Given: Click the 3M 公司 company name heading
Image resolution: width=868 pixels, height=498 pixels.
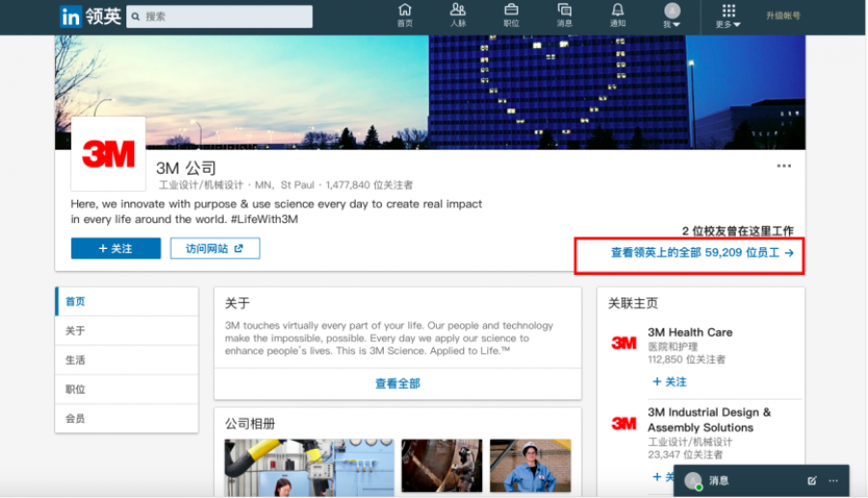Looking at the screenshot, I should (186, 168).
